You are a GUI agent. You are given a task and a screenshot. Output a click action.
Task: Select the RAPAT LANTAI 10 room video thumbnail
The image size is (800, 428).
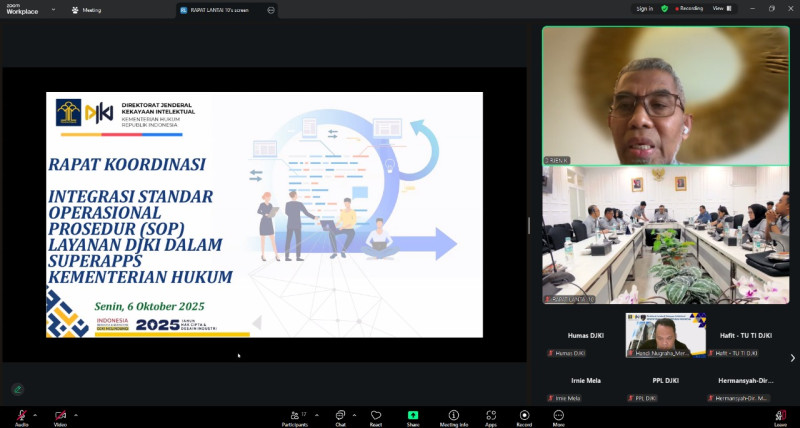tap(665, 235)
